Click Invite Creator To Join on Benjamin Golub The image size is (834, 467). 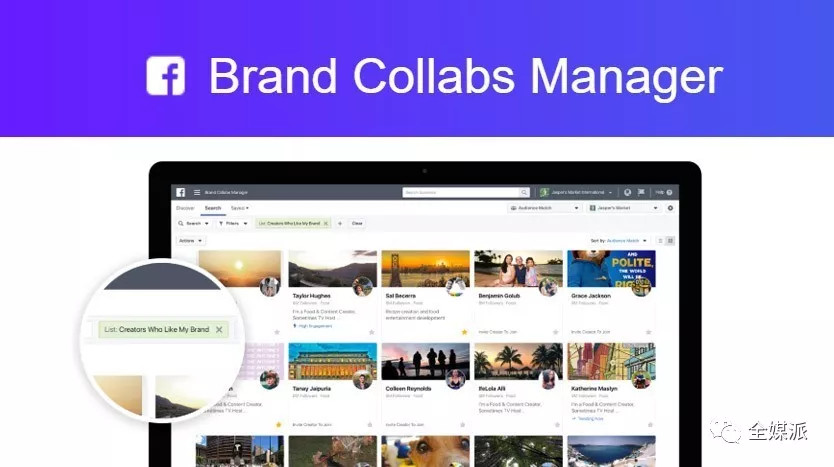pyautogui.click(x=497, y=332)
